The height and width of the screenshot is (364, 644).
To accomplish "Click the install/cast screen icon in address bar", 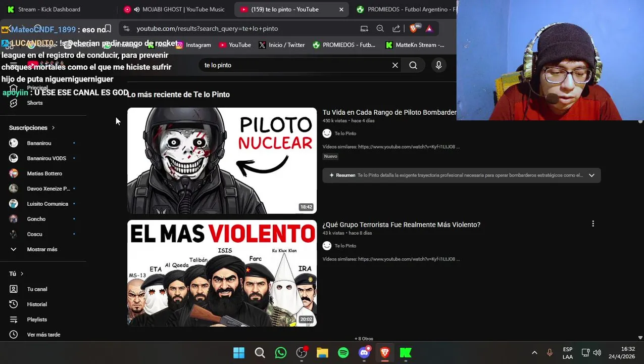I will click(364, 29).
